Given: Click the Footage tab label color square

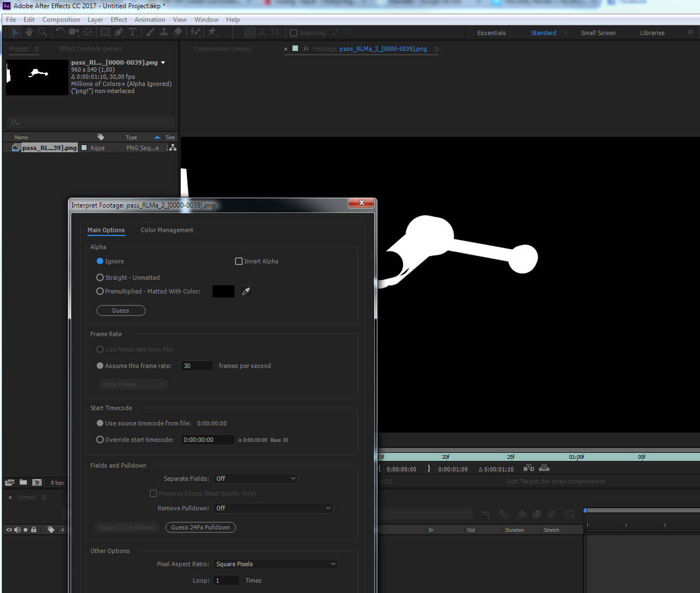Looking at the screenshot, I should coord(295,48).
